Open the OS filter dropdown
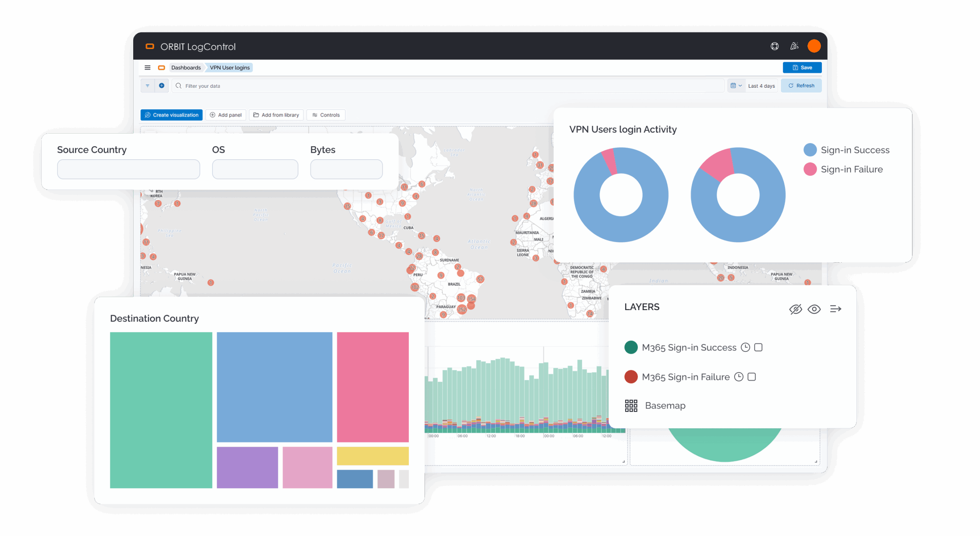980x536 pixels. [255, 169]
